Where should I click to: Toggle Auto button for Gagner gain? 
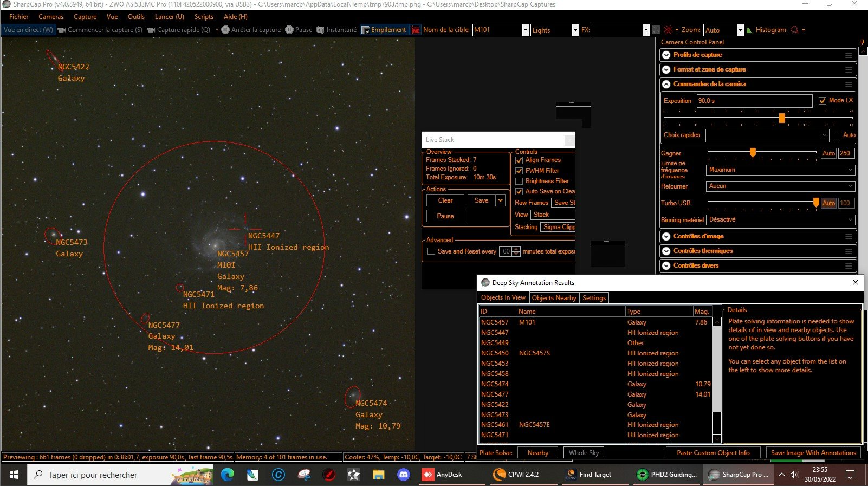point(828,153)
